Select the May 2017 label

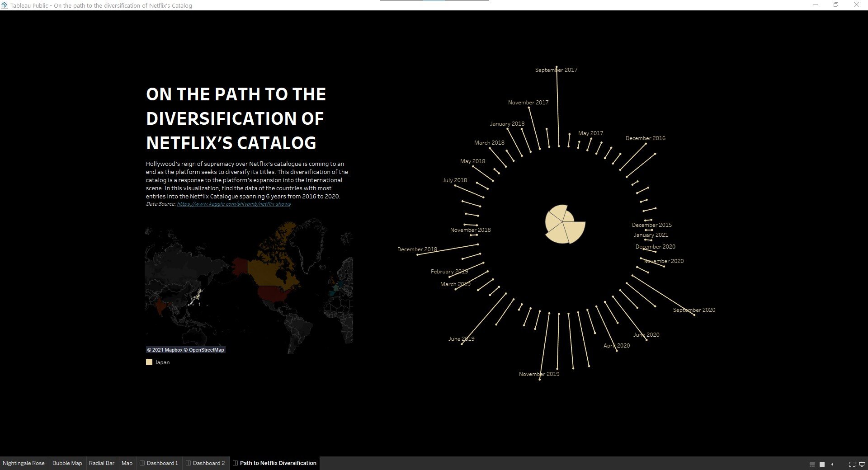590,133
